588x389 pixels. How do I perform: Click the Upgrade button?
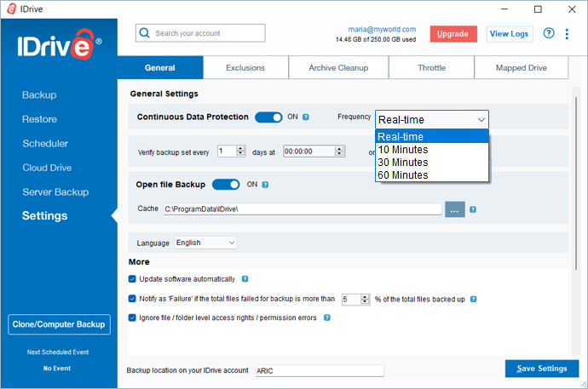point(453,34)
